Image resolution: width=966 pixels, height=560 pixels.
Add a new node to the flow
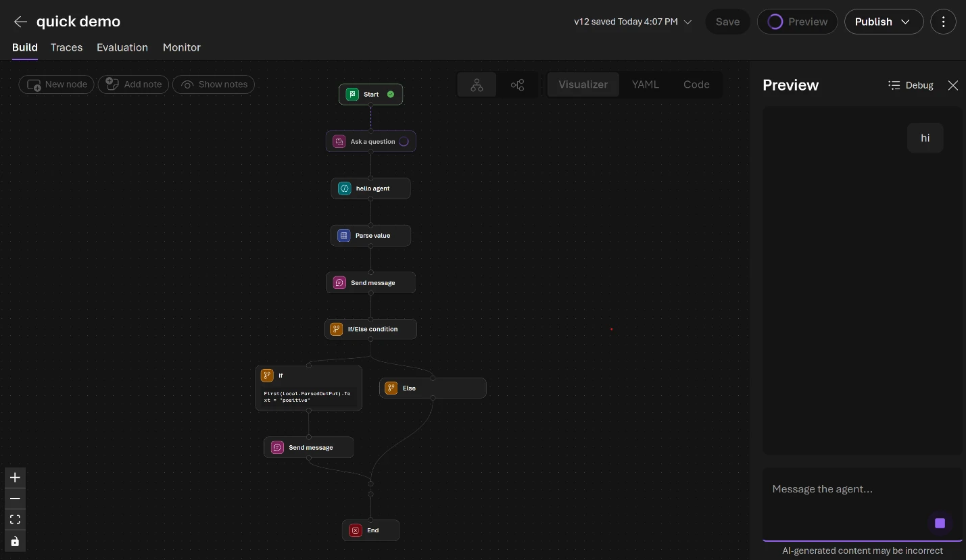[x=56, y=84]
